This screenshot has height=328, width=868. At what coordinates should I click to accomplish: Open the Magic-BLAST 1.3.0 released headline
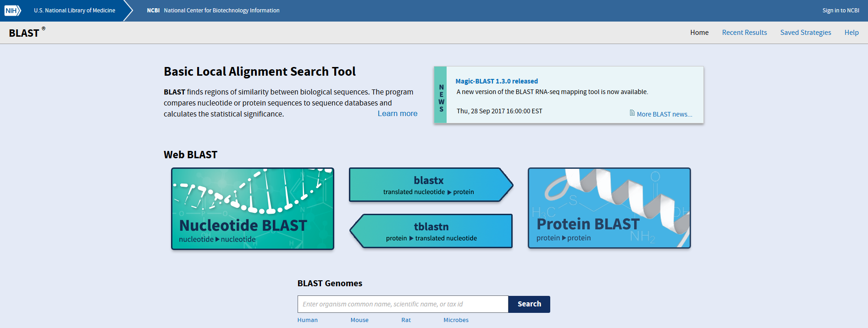coord(497,81)
